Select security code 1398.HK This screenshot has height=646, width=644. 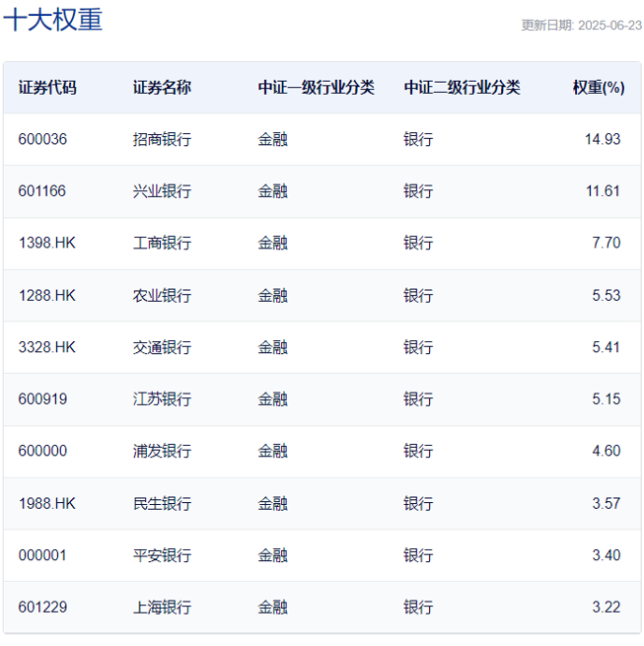(x=47, y=243)
